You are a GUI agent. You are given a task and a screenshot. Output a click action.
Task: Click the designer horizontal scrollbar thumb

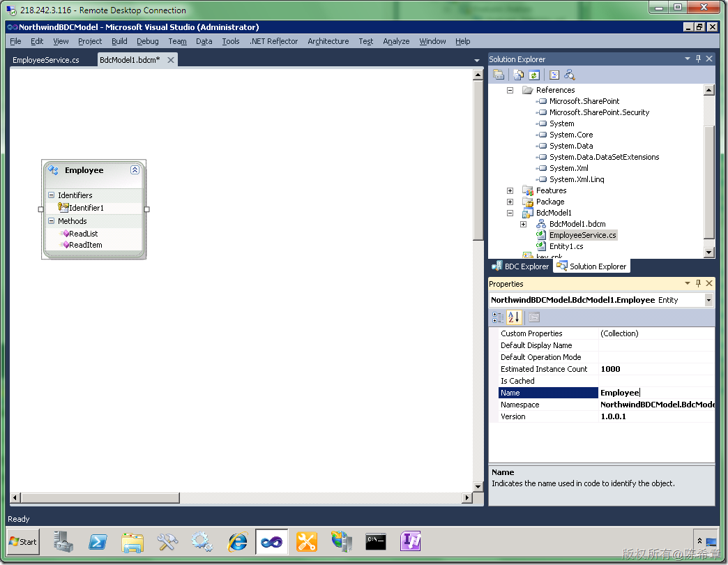[100, 497]
